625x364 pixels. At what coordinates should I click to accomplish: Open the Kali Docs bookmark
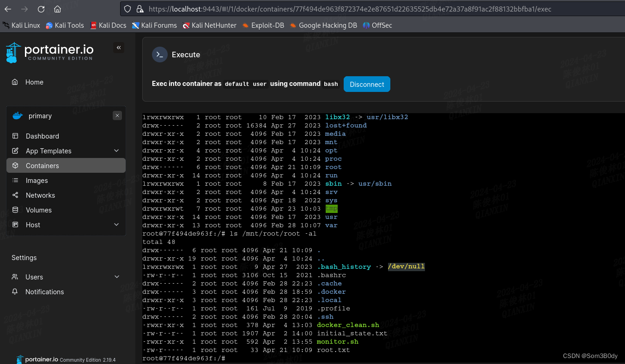[108, 25]
